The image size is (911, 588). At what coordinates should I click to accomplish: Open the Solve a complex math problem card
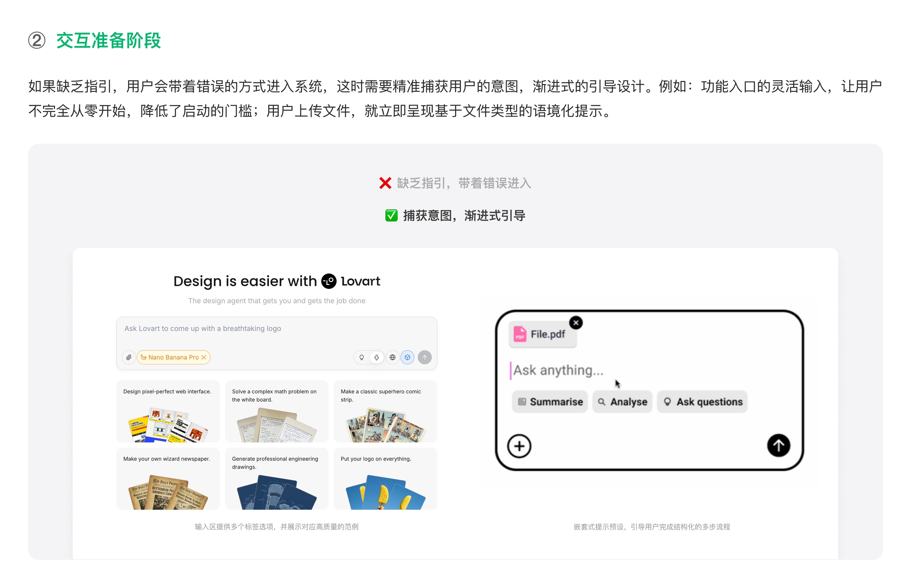277,411
